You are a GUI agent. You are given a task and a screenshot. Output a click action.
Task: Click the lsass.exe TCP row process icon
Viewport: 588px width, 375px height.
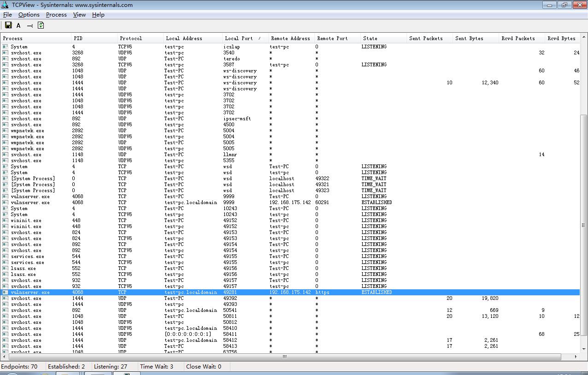pos(5,268)
